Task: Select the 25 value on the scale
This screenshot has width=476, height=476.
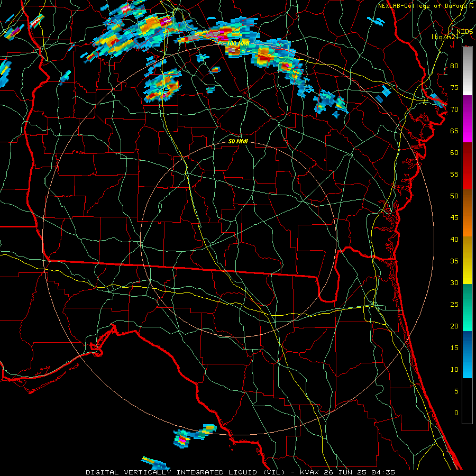Action: click(454, 305)
